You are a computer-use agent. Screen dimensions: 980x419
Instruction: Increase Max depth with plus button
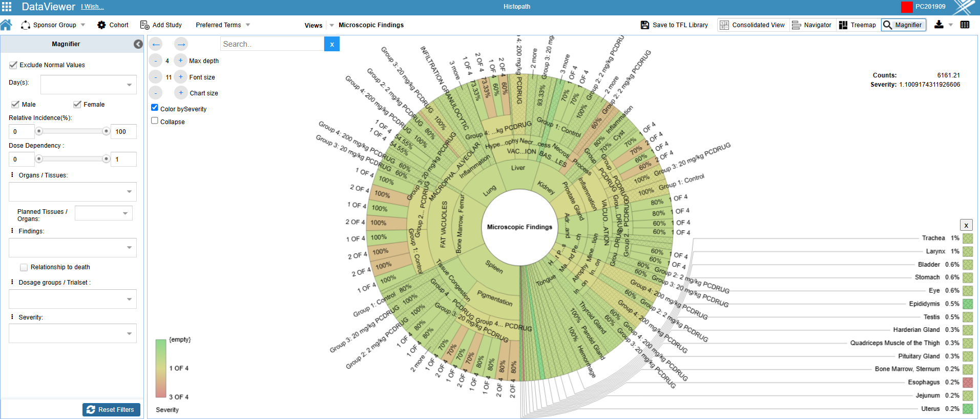180,61
